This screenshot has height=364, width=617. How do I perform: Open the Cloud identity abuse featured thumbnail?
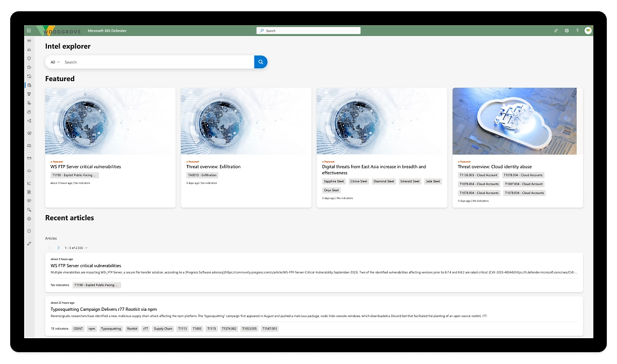517,121
